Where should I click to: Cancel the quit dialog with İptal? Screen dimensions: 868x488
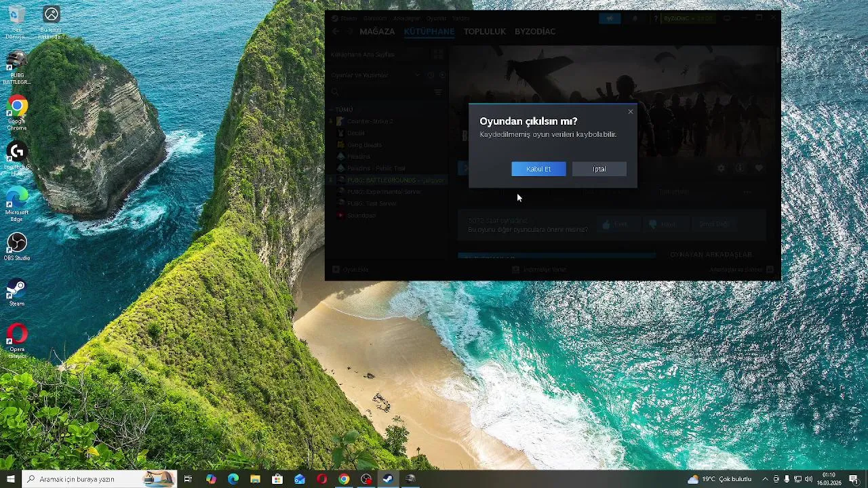(x=599, y=169)
